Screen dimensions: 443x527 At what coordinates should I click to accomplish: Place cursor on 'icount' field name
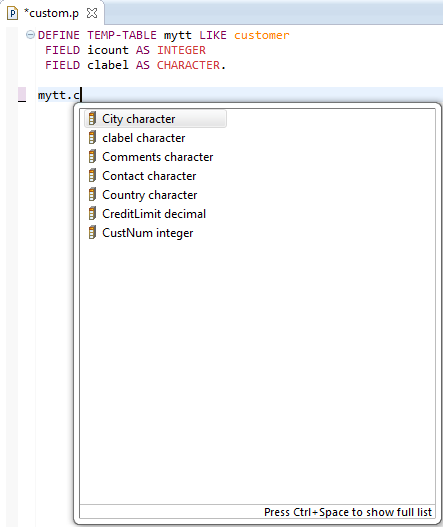tap(108, 50)
